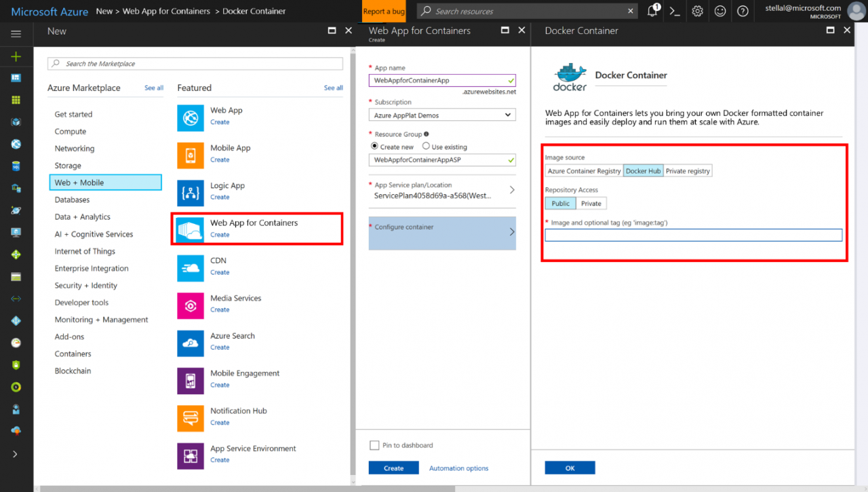Open the notifications bell
This screenshot has height=492, width=868.
[x=652, y=11]
